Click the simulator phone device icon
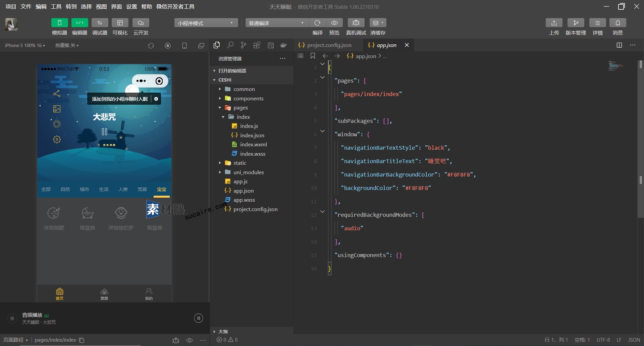 (184, 46)
